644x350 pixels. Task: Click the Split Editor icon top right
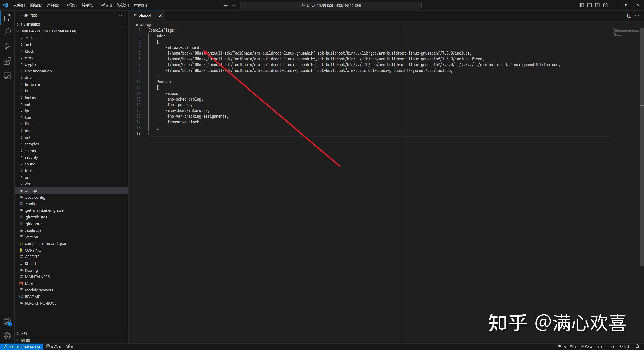[629, 16]
